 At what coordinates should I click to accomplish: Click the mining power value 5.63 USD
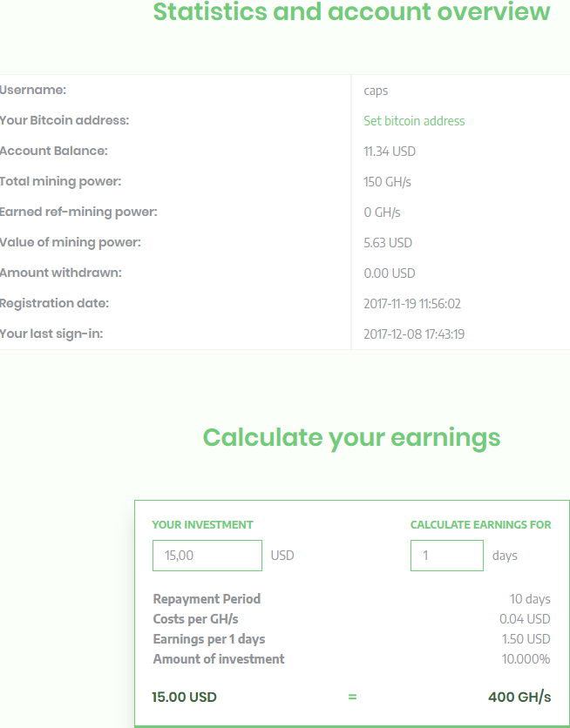point(388,243)
